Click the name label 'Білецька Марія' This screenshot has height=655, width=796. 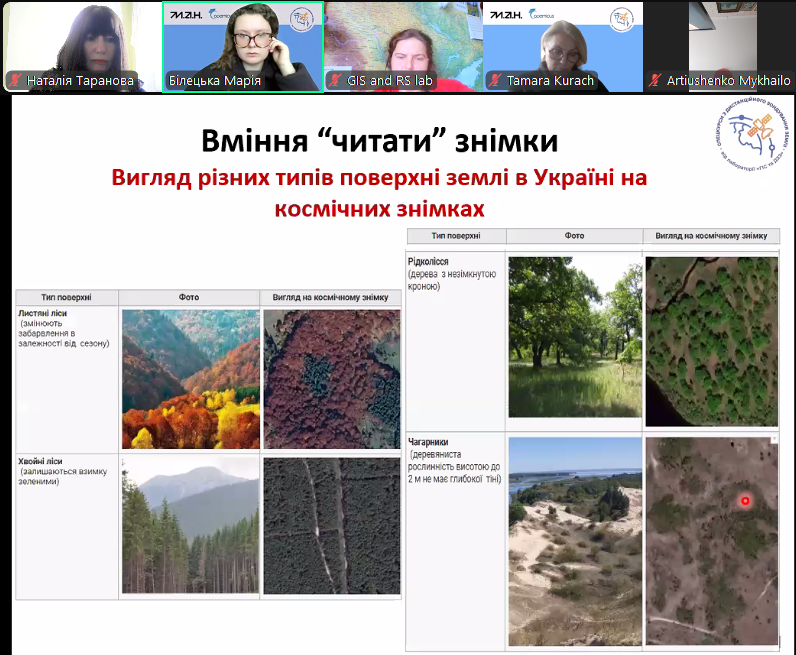(215, 80)
